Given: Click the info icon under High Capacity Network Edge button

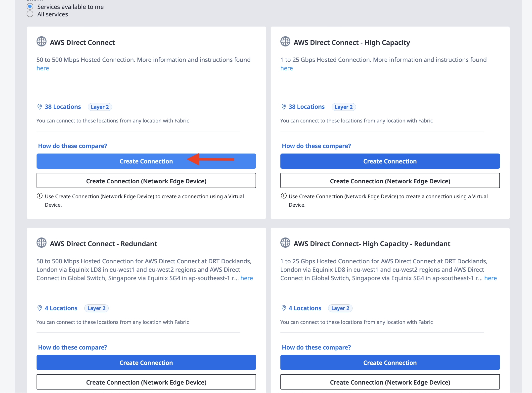Looking at the screenshot, I should [x=284, y=196].
